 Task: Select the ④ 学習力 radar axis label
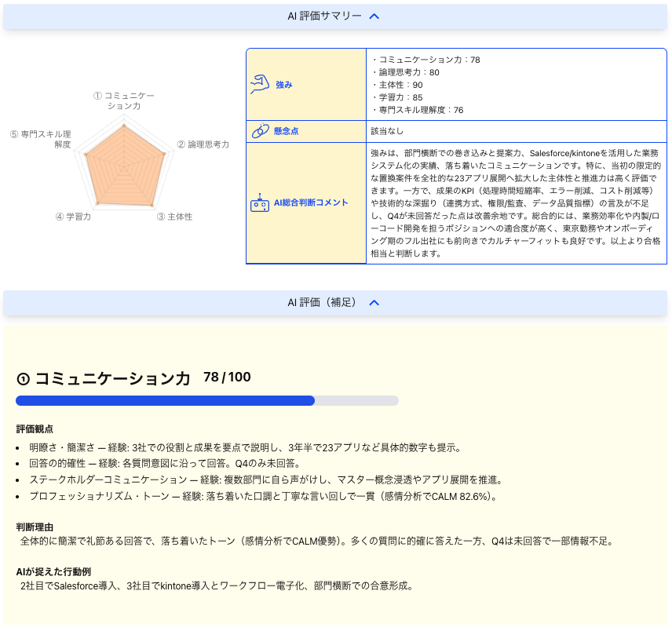(73, 216)
